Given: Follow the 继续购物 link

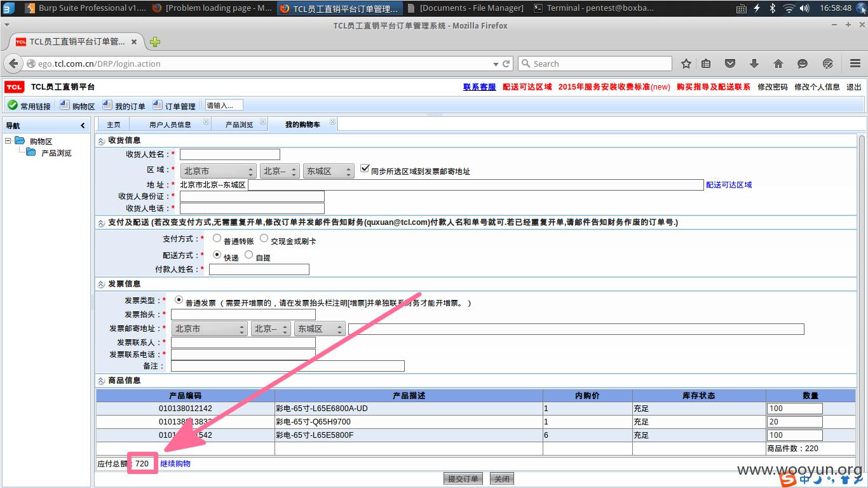Looking at the screenshot, I should point(175,463).
